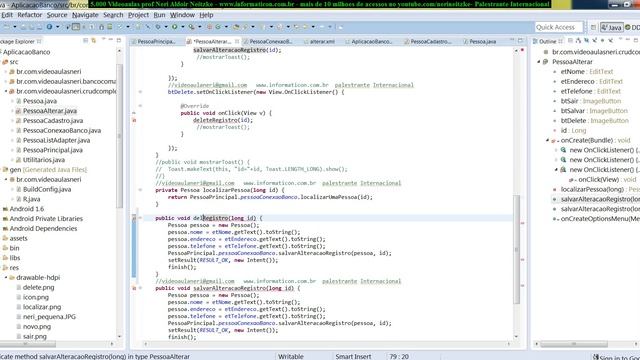Image resolution: width=640 pixels, height=360 pixels.
Task: Click the Package Explorer vertical scrollbar
Action: tap(120, 135)
